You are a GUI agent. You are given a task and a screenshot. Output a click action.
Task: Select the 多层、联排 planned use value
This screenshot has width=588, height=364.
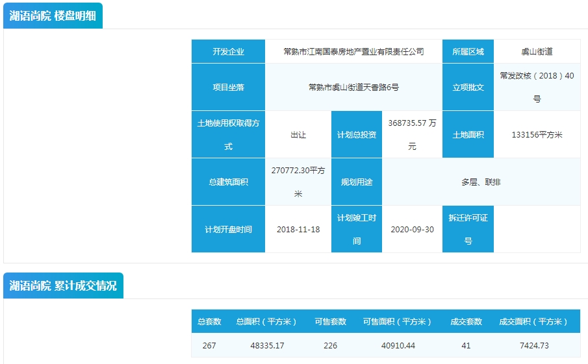[x=481, y=182]
